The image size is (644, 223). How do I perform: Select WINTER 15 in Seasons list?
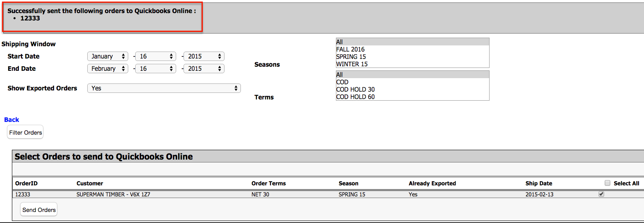(352, 64)
